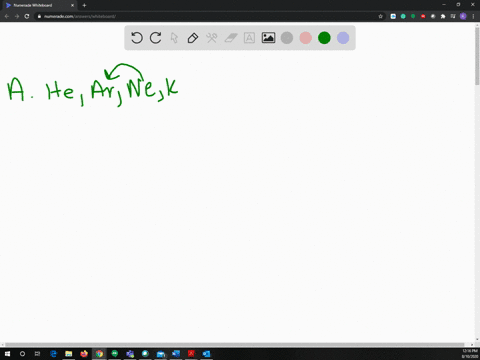Go forward to the next page
This screenshot has width=480, height=360.
click(x=17, y=16)
